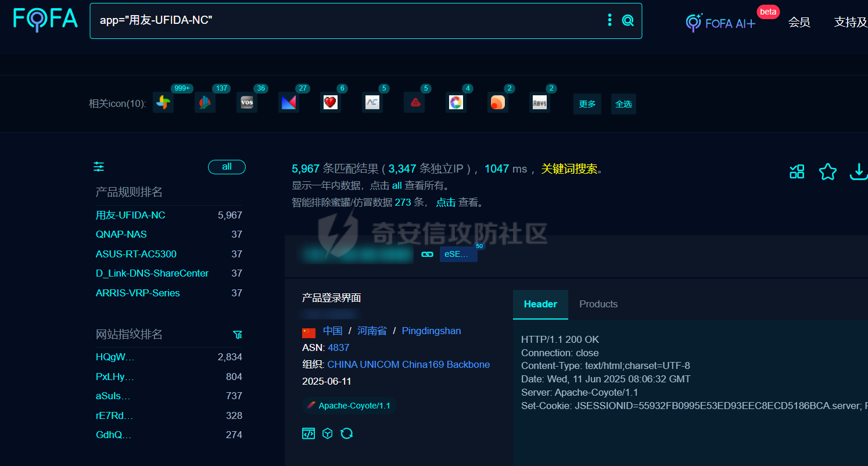Viewport: 868px width, 466px height.
Task: Filter by QNAP-NAS product
Action: pyautogui.click(x=121, y=234)
